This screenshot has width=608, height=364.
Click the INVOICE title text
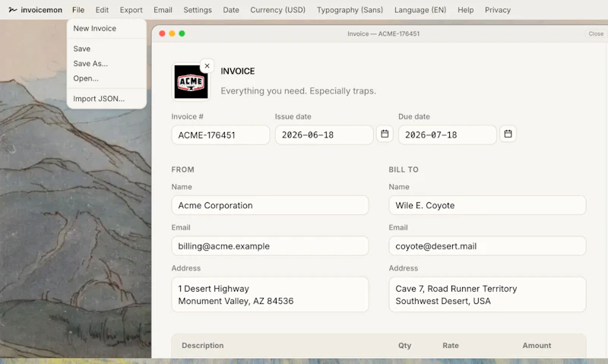[238, 71]
